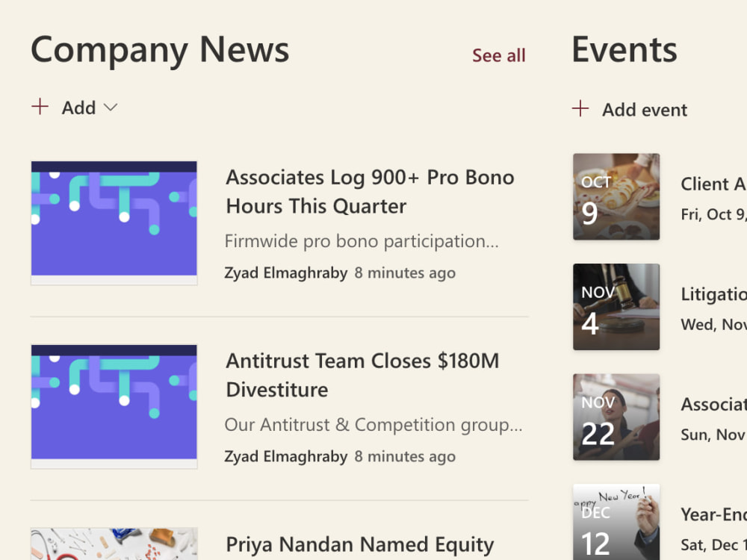Expand the Add dropdown chevron
This screenshot has height=560, width=747.
click(x=111, y=108)
